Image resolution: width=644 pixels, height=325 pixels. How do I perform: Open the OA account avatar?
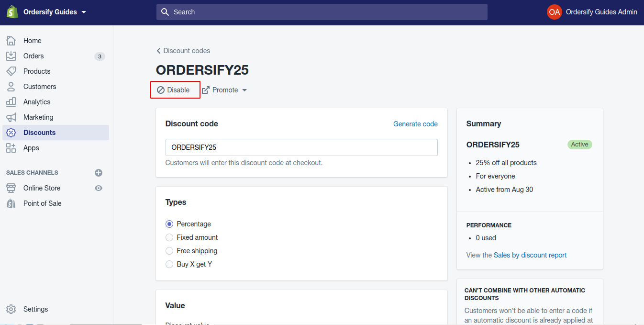click(555, 12)
